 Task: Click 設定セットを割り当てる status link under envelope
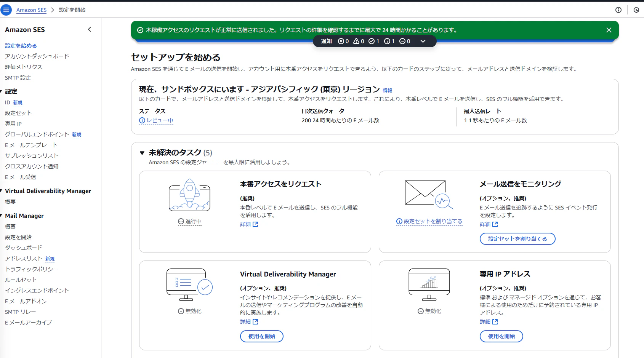pyautogui.click(x=429, y=221)
